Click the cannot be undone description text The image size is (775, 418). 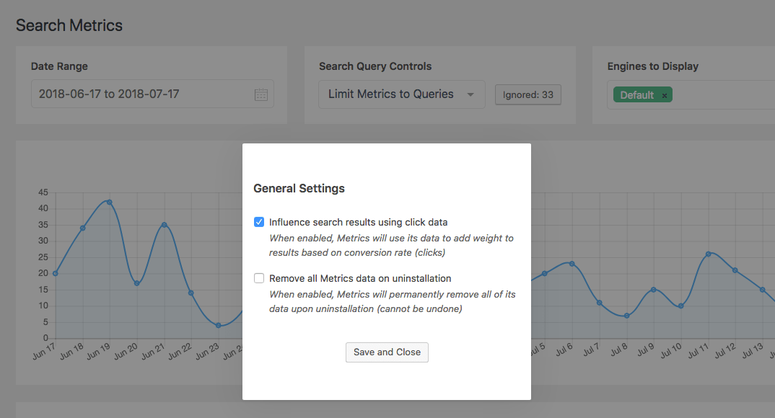(392, 301)
